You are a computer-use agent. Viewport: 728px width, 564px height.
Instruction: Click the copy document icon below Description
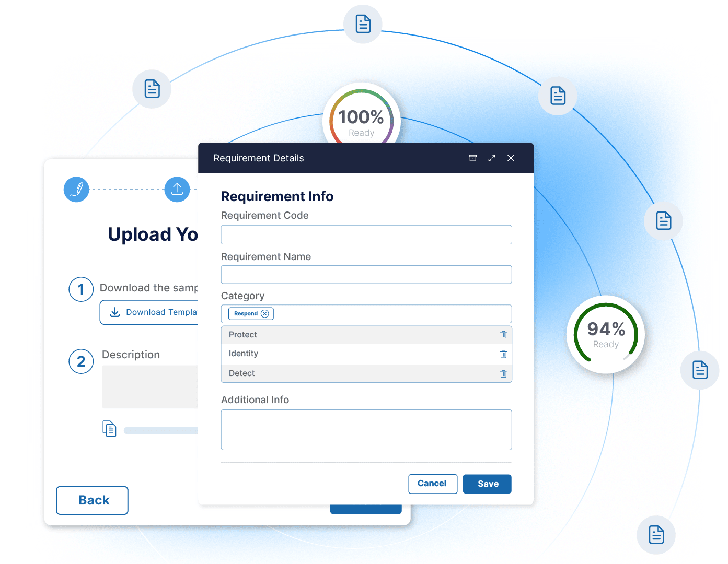pos(109,429)
